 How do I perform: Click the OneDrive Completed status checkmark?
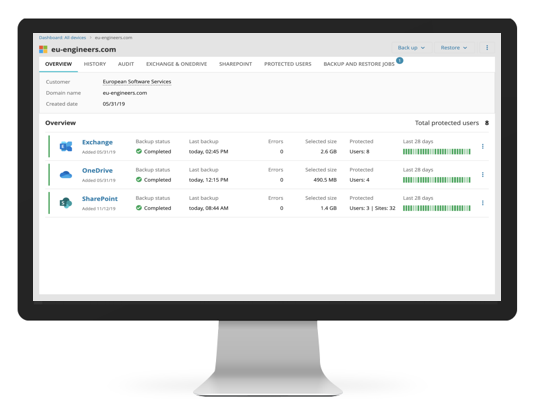tap(139, 180)
